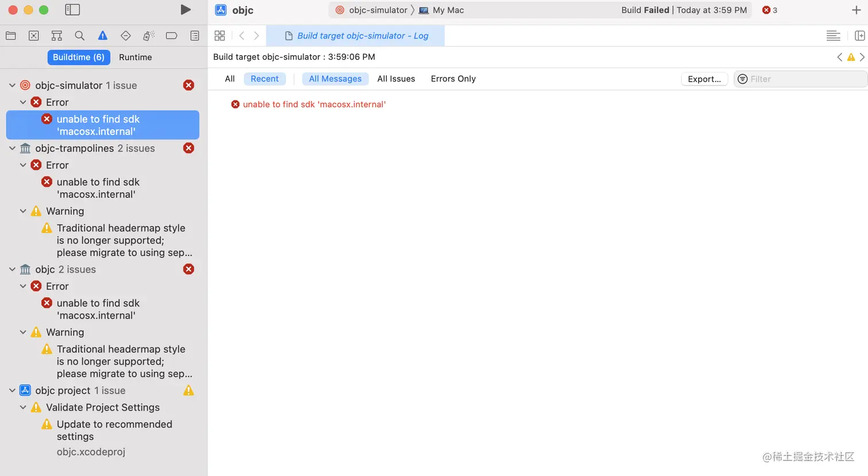
Task: Select the headermap warning under objc target
Action: tap(103, 362)
